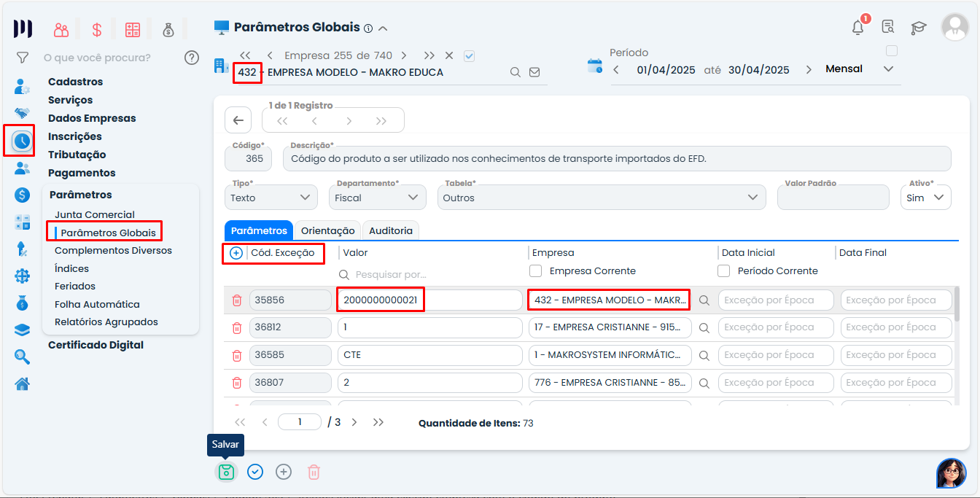The image size is (980, 498).
Task: Switch to the Orientação tab
Action: [327, 230]
